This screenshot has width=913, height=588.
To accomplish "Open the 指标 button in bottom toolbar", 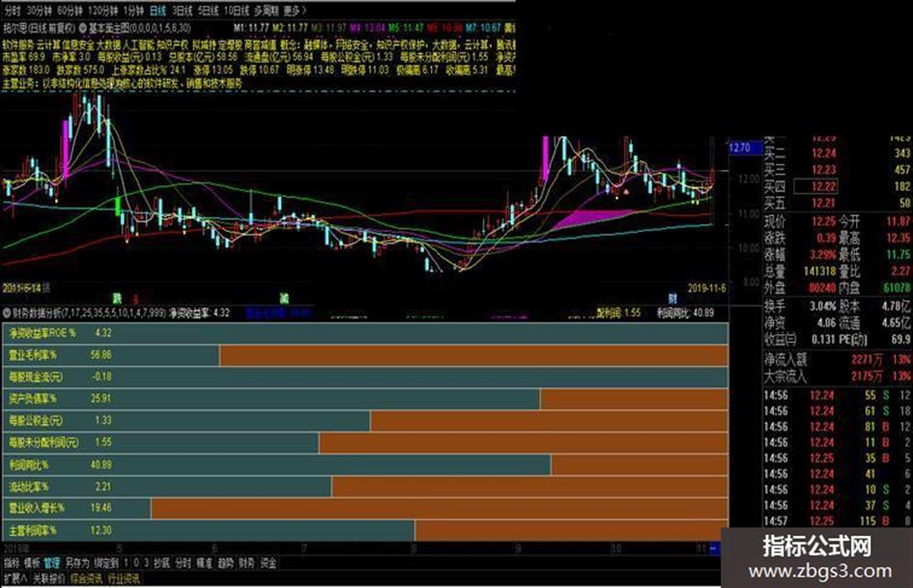I will 12,563.
